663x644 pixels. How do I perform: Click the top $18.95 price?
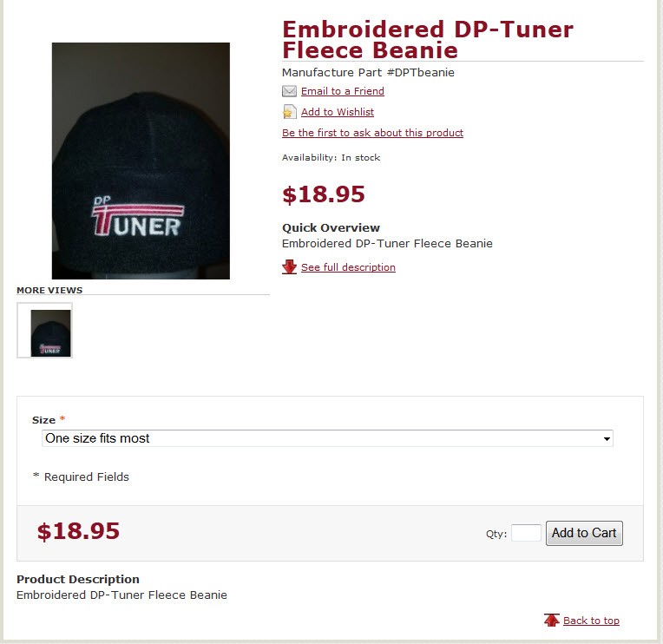[324, 194]
